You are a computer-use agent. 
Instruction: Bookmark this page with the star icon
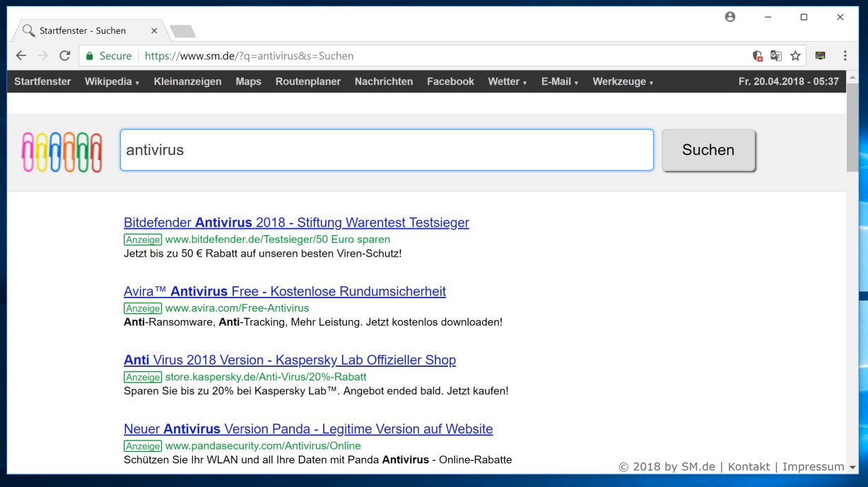click(795, 56)
